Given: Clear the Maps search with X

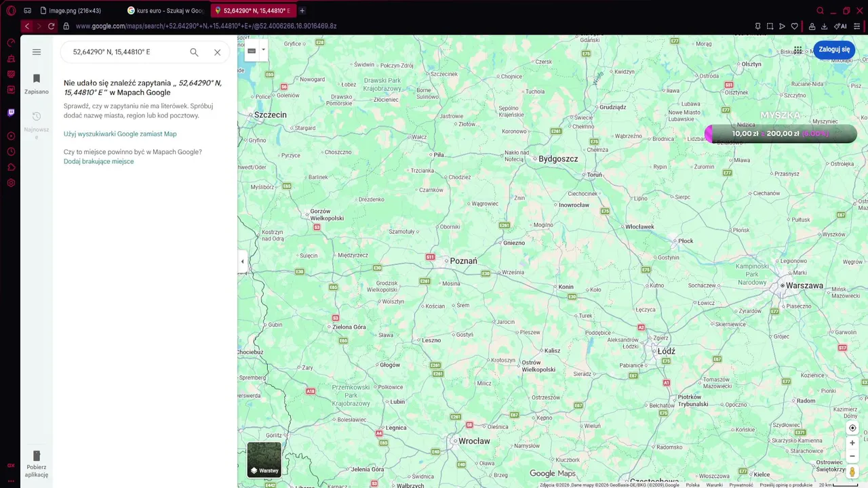Looking at the screenshot, I should coord(217,52).
